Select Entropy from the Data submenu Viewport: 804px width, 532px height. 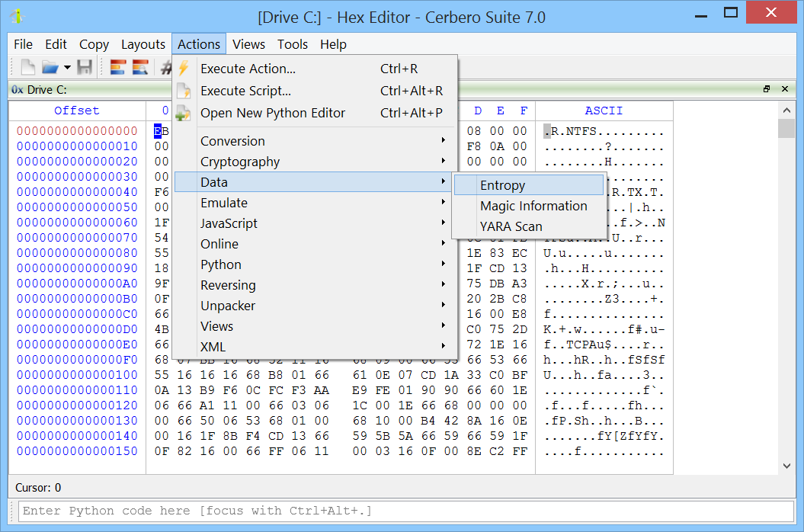point(502,185)
